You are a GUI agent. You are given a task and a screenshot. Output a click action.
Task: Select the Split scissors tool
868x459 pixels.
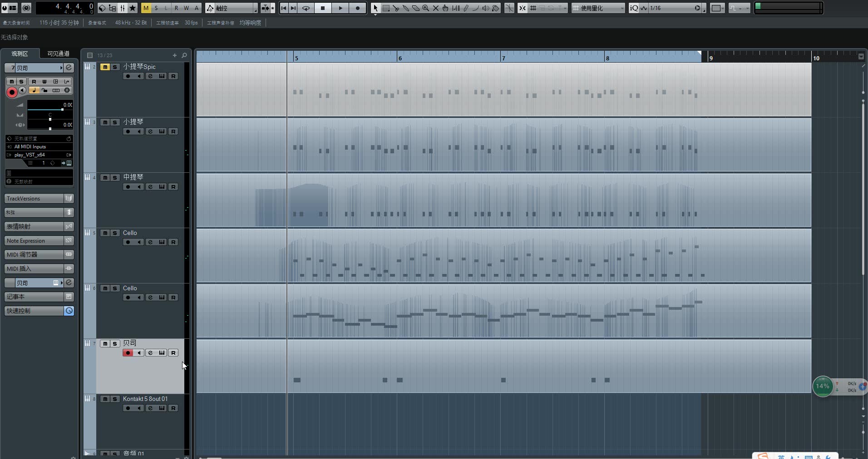396,8
